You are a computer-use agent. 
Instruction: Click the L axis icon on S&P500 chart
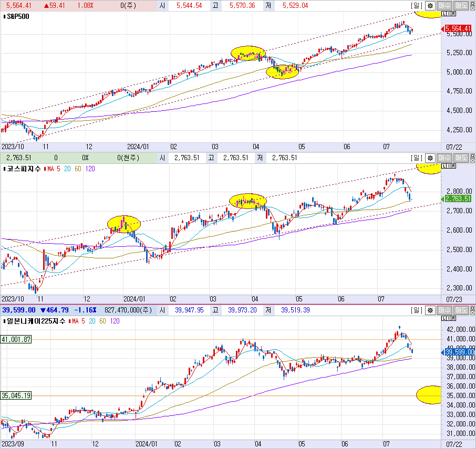click(443, 14)
